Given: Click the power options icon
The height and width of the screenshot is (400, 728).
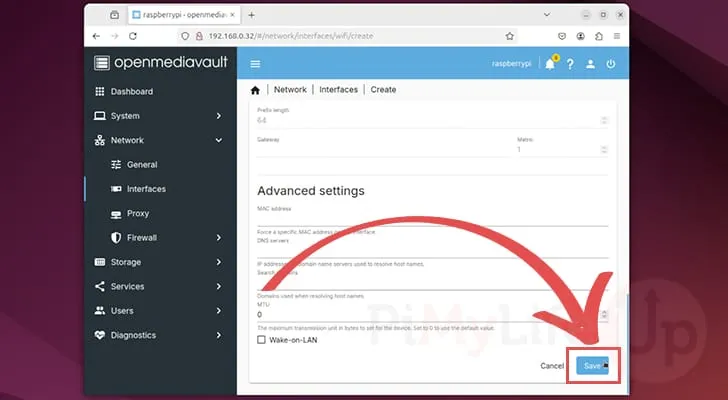Looking at the screenshot, I should [611, 64].
